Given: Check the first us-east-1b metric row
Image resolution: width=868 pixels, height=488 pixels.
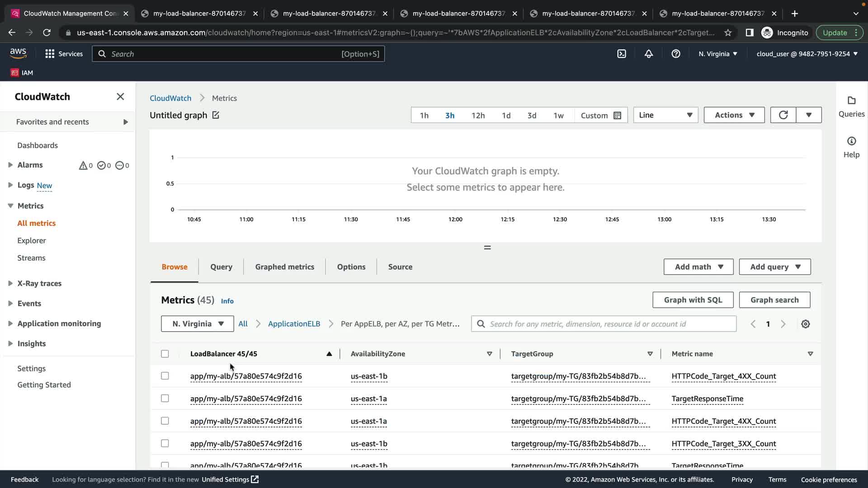Looking at the screenshot, I should coord(165,376).
